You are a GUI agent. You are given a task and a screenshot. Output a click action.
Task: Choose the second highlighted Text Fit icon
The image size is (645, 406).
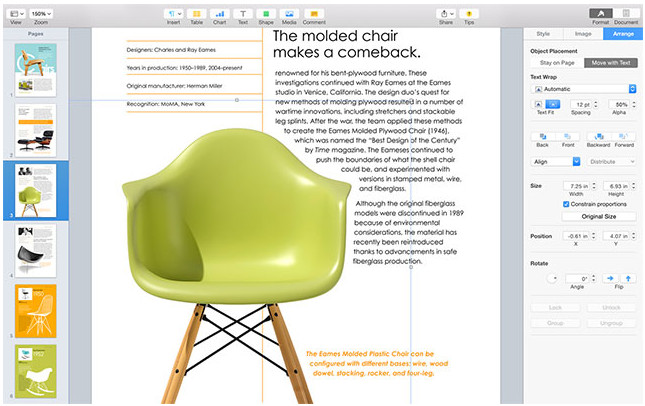[x=552, y=104]
